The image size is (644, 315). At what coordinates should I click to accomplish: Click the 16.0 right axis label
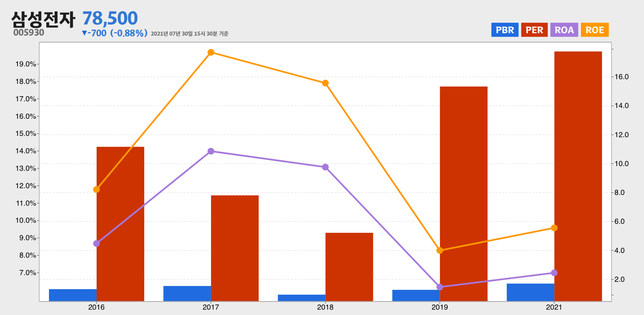point(622,77)
